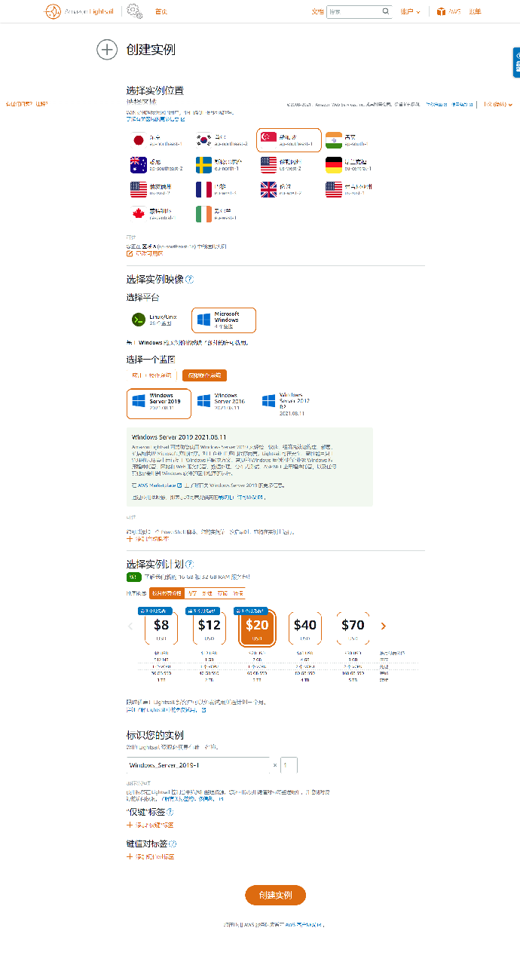Screen dimensions: 520x980
Task: Expand the add key-only tag option
Action: coord(150,825)
